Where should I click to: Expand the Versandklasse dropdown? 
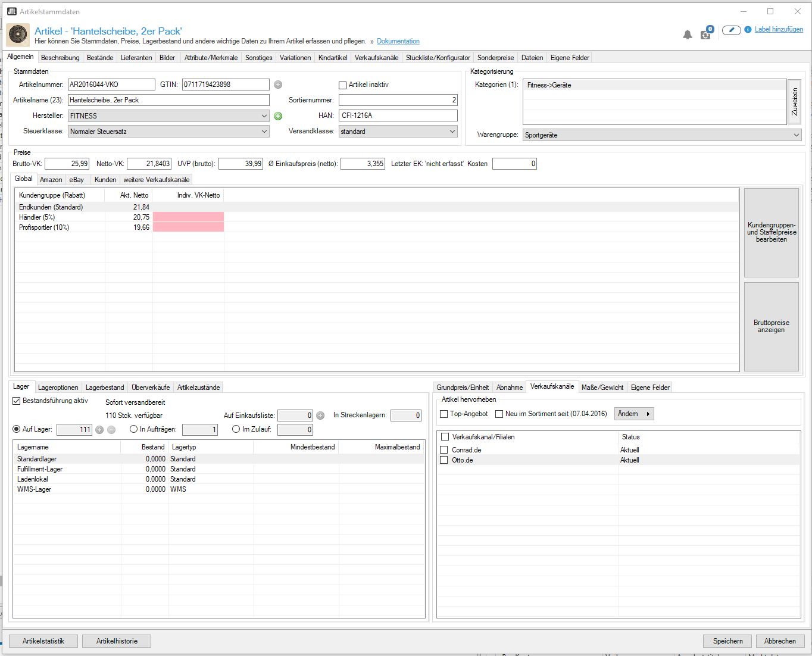point(398,132)
